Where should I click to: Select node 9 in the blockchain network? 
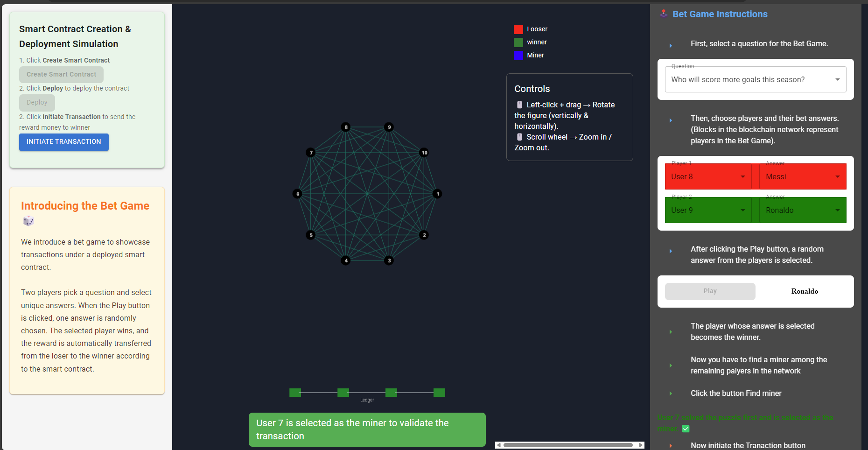click(389, 127)
